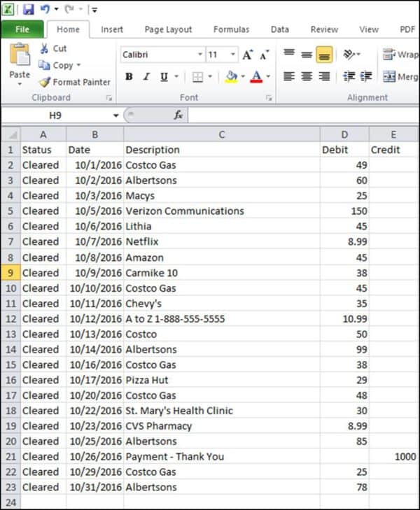Activate the Format Painter
Viewport: 420px width, 510px height.
pyautogui.click(x=74, y=82)
